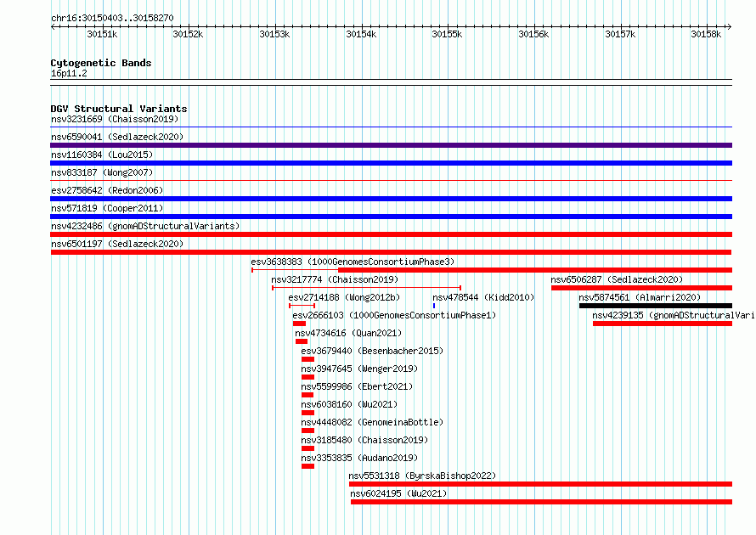Select the red bar of nsv4239135

[x=663, y=324]
